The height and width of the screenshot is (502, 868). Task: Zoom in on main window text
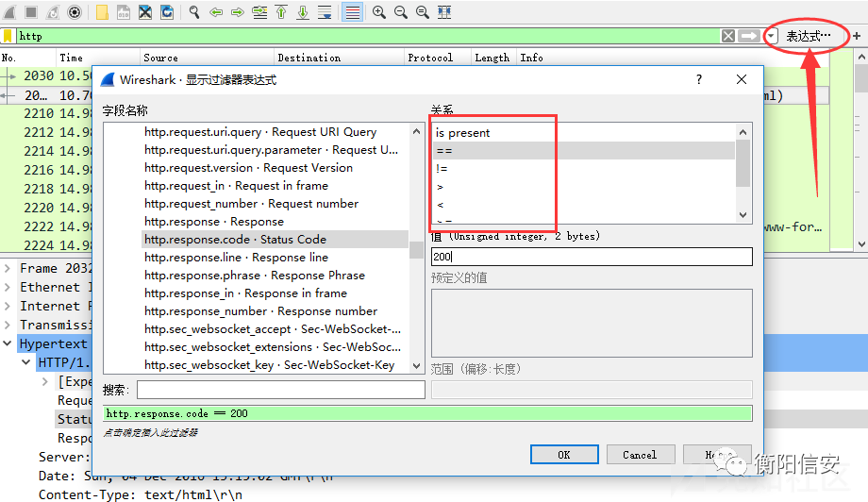tap(379, 12)
